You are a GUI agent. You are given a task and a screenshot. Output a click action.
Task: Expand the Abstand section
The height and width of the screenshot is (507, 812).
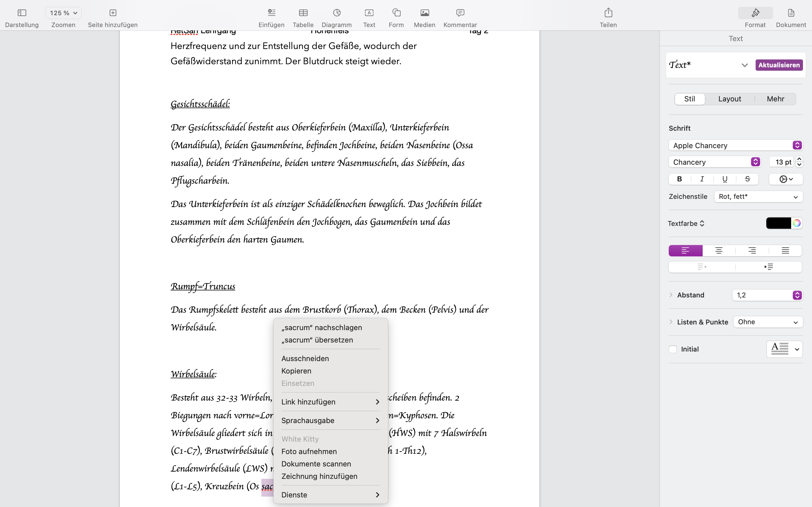(x=671, y=295)
